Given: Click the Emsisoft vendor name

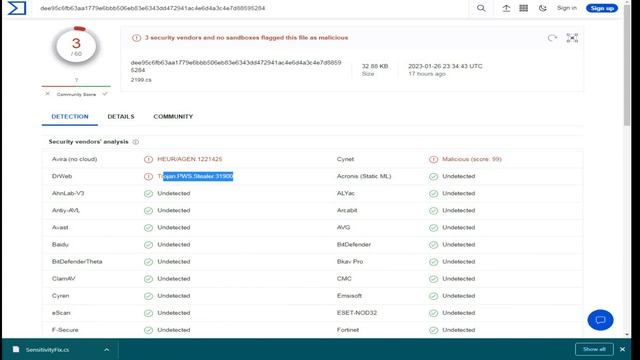Looking at the screenshot, I should click(x=349, y=296).
